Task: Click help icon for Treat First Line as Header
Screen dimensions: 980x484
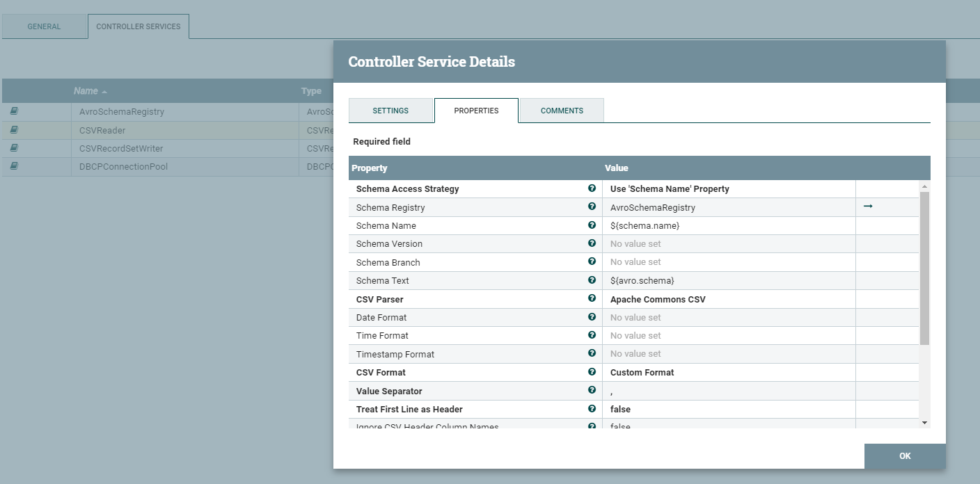Action: (592, 409)
